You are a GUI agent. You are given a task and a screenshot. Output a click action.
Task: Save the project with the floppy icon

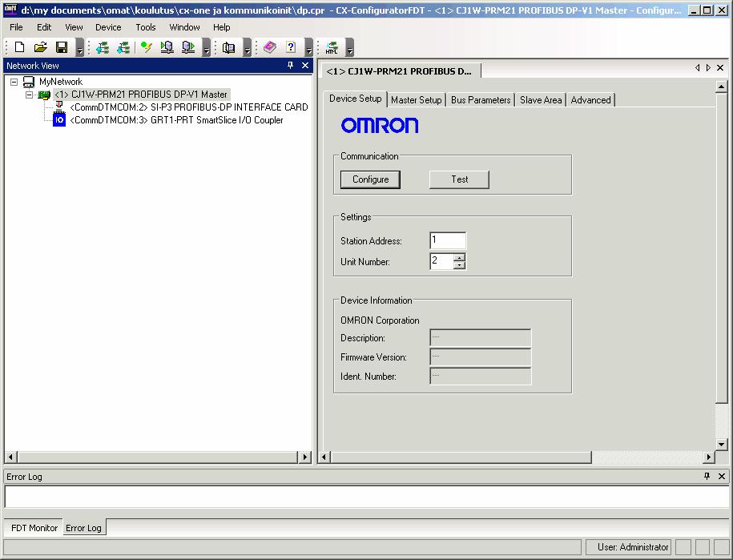(x=61, y=47)
